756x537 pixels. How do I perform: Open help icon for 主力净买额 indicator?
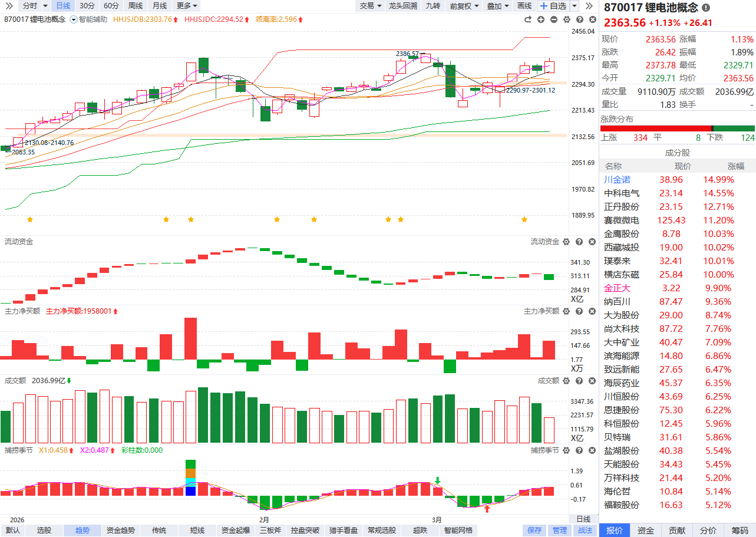(579, 311)
